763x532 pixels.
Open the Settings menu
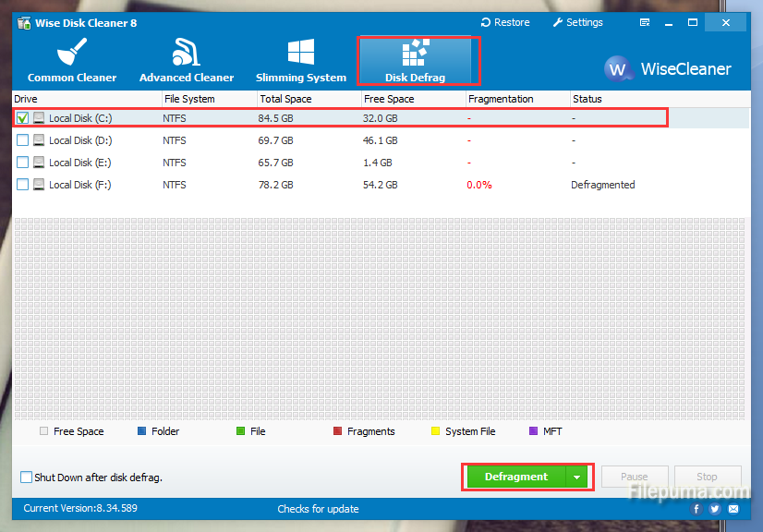[577, 22]
